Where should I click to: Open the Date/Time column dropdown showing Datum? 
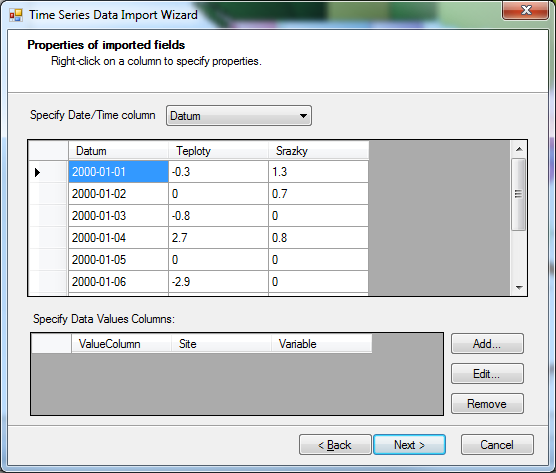tap(239, 116)
